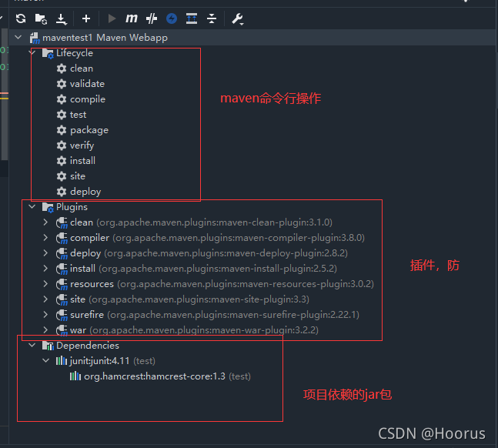Expand the site plugin node
This screenshot has width=498, height=448.
[45, 299]
